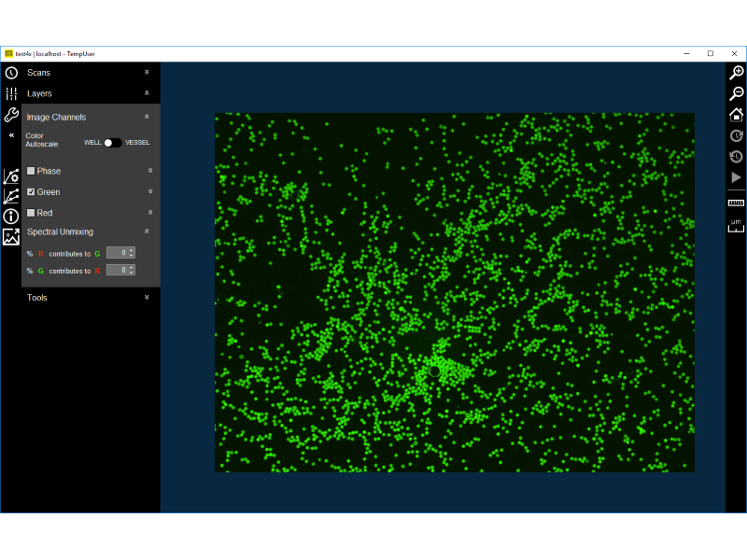The width and height of the screenshot is (747, 560).
Task: Click the VESSEL label of Color Autoscale
Action: pyautogui.click(x=137, y=143)
